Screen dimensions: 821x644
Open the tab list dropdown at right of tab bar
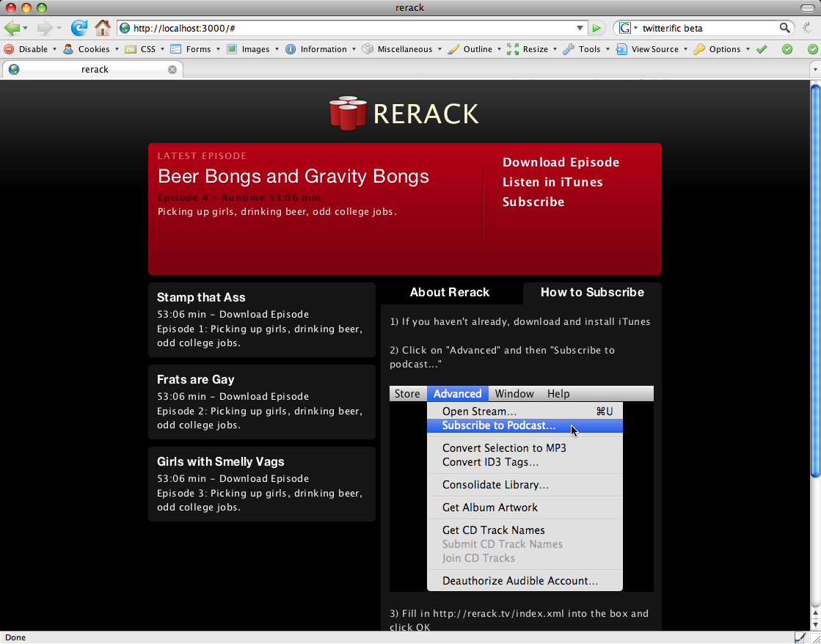(x=814, y=69)
